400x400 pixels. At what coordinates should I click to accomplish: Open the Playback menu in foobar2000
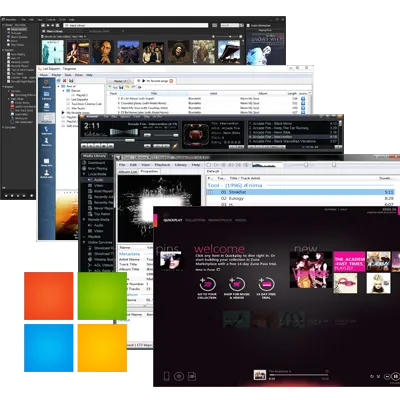point(162,165)
